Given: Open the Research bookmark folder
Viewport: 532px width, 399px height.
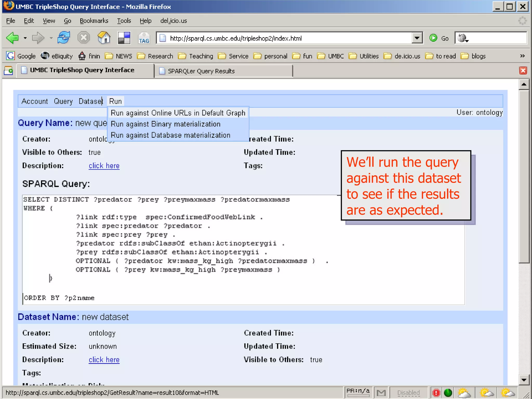Looking at the screenshot, I should [x=155, y=56].
